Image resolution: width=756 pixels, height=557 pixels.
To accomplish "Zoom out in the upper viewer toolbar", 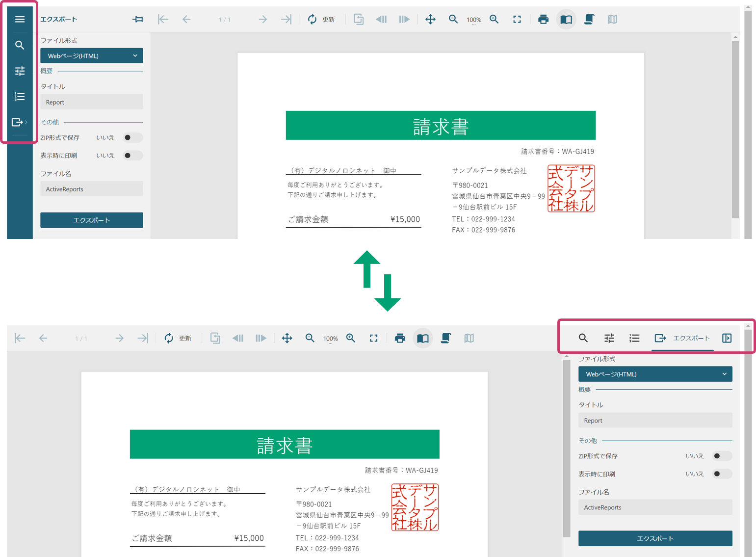I will tap(453, 19).
